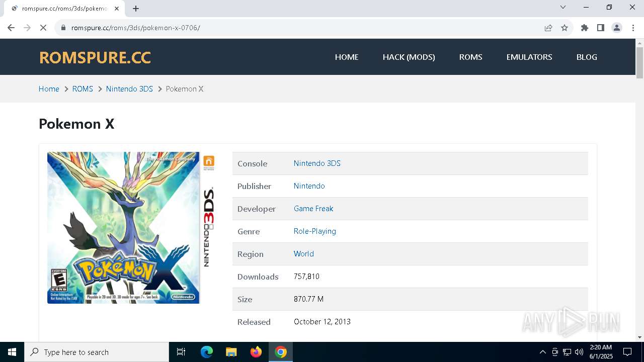
Task: Click the page vertical scrollbar
Action: click(x=639, y=63)
